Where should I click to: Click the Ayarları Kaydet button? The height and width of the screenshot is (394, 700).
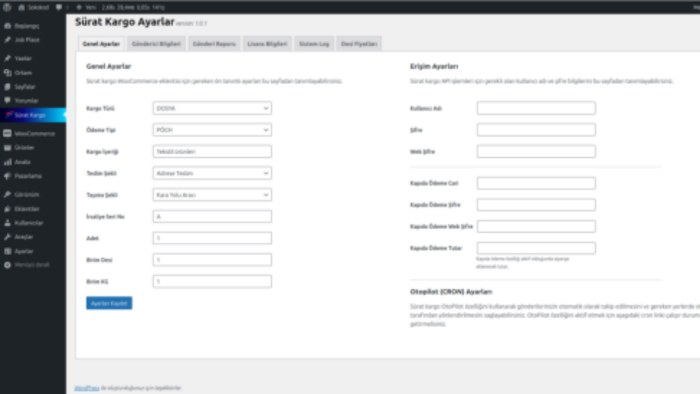pos(109,303)
